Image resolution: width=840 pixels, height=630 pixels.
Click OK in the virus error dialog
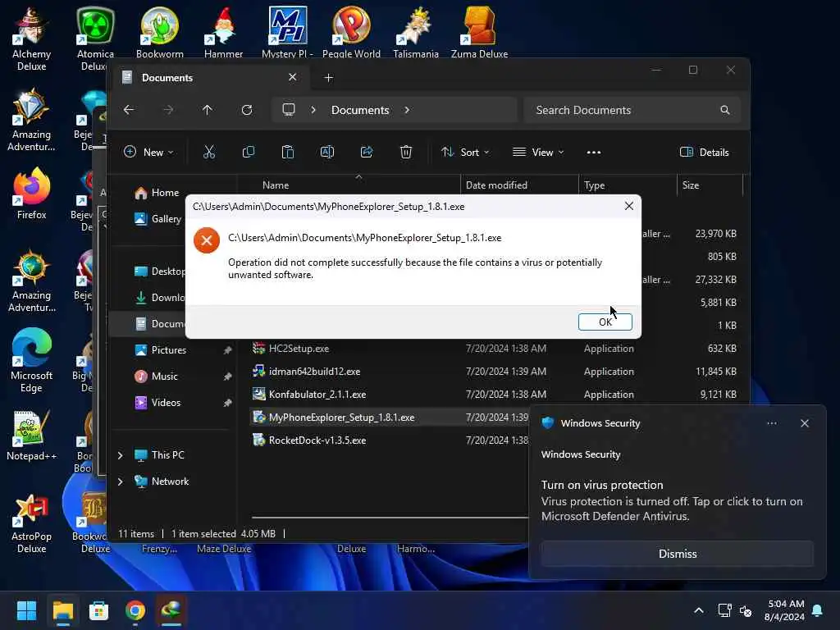[x=605, y=322]
